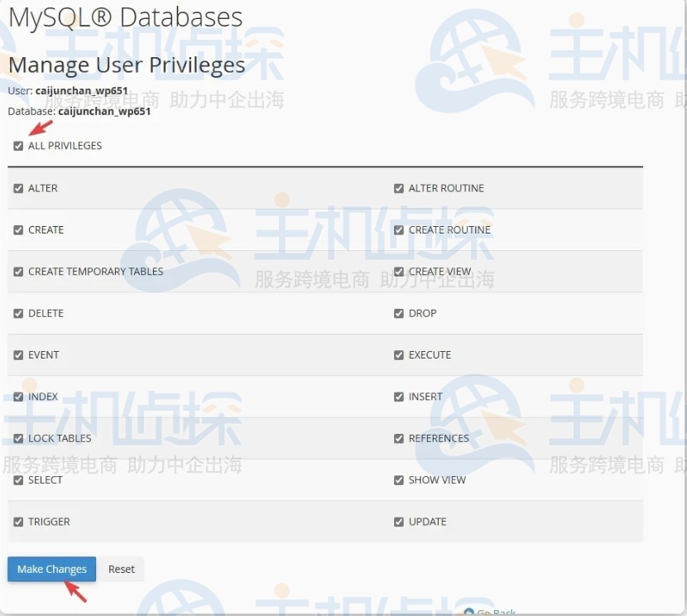Toggle the REFERENCES privilege checkbox

point(399,439)
